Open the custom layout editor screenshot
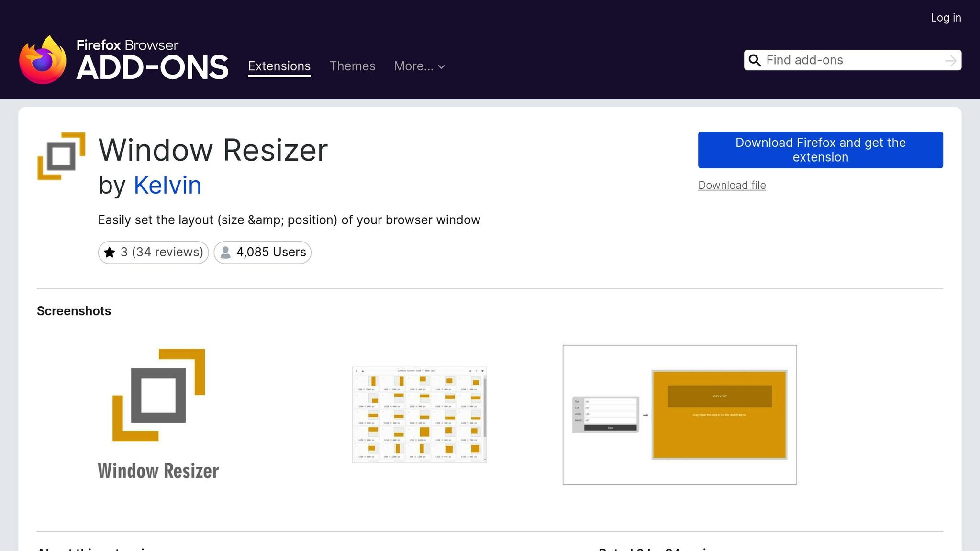The width and height of the screenshot is (980, 551). (679, 414)
